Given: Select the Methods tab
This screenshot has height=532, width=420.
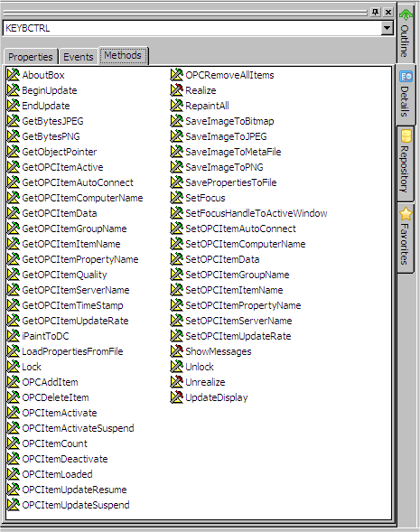Looking at the screenshot, I should pyautogui.click(x=123, y=55).
